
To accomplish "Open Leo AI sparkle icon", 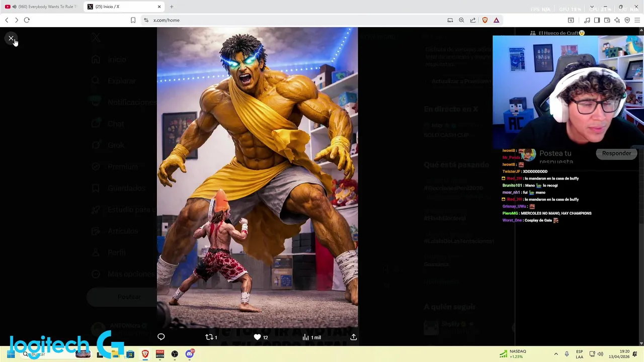I will (x=617, y=20).
